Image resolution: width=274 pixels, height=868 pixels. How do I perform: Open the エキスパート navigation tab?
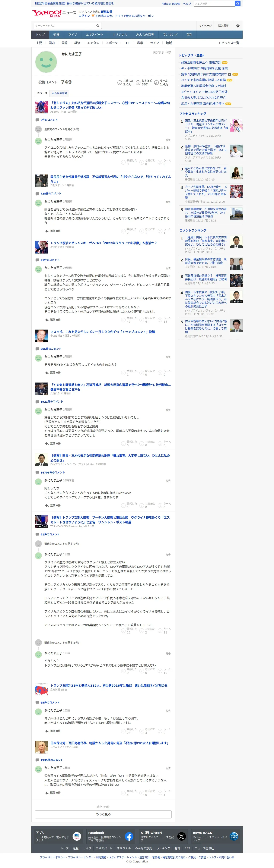(95, 35)
